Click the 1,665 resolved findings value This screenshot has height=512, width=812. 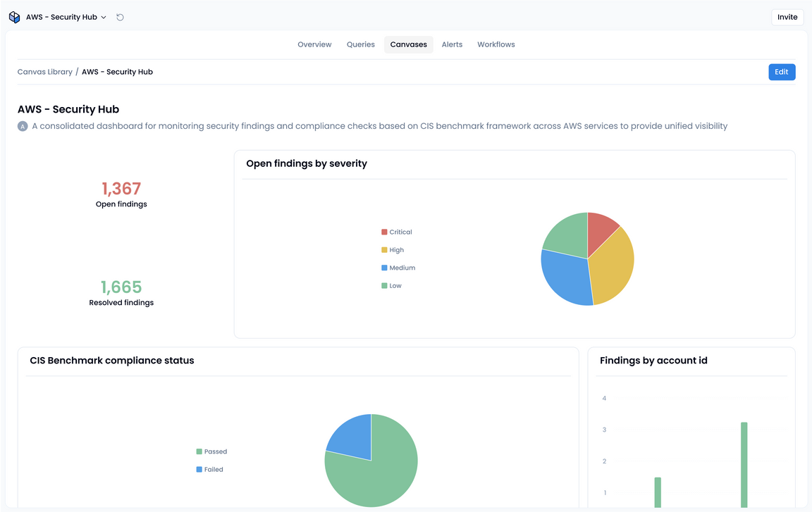[121, 287]
